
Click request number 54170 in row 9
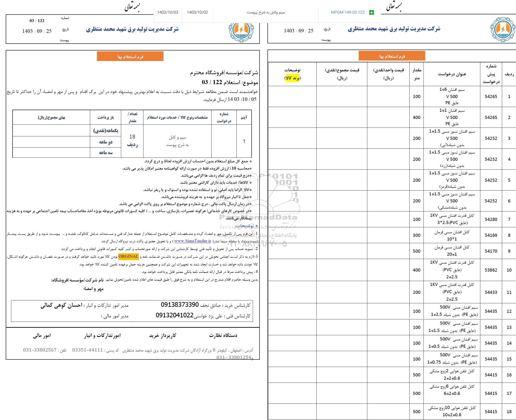491,251
